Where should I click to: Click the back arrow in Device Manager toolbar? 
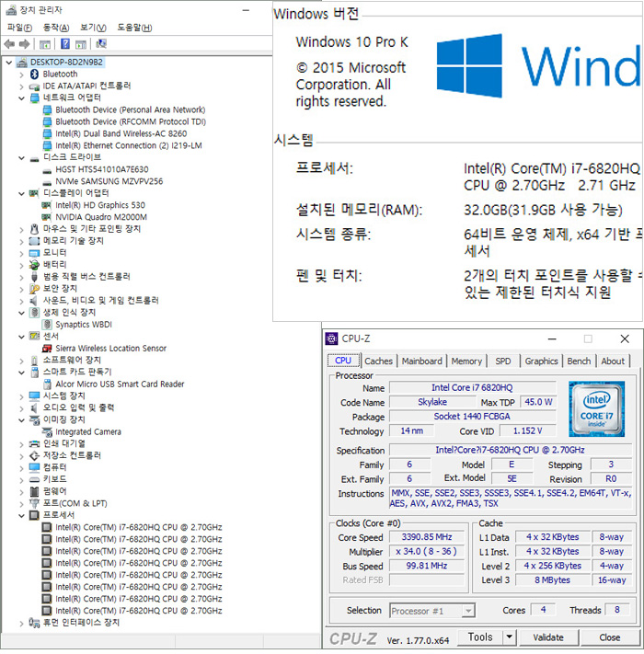coord(9,44)
